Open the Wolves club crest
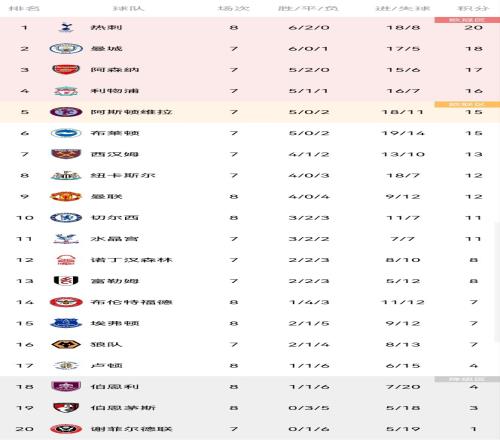The image size is (500, 440). [x=66, y=345]
